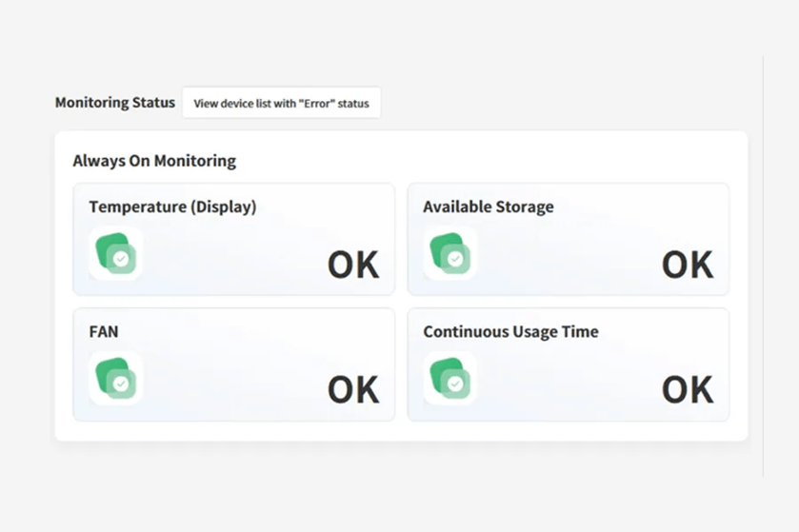Select the Continuous Usage Time card title
799x532 pixels.
(510, 332)
